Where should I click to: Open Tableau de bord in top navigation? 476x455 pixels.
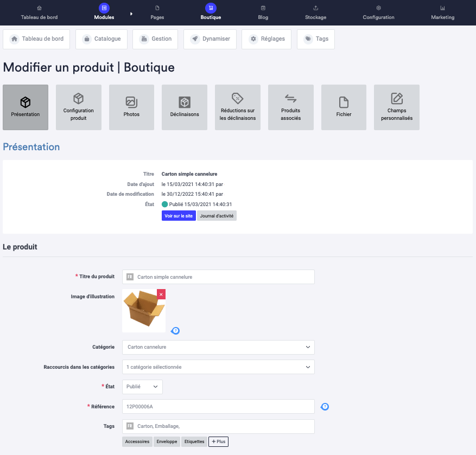[39, 12]
